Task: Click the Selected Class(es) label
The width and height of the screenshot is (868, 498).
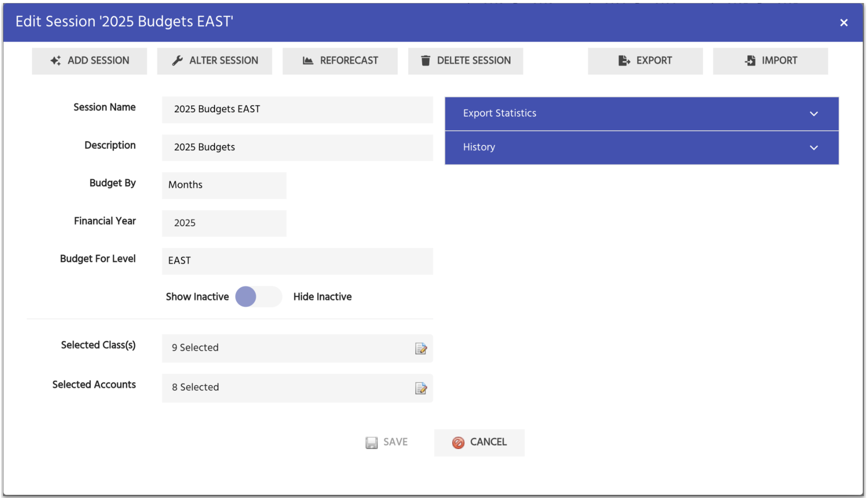Action: click(x=98, y=345)
